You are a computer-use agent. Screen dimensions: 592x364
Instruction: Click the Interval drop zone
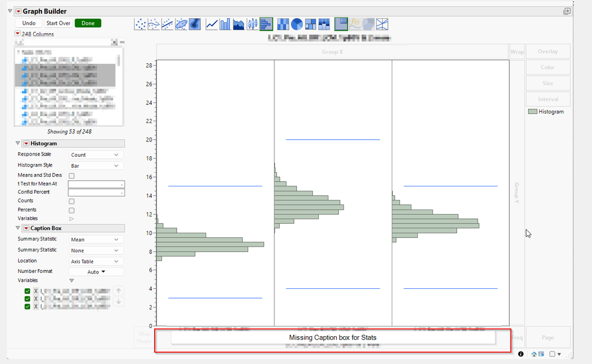point(548,99)
